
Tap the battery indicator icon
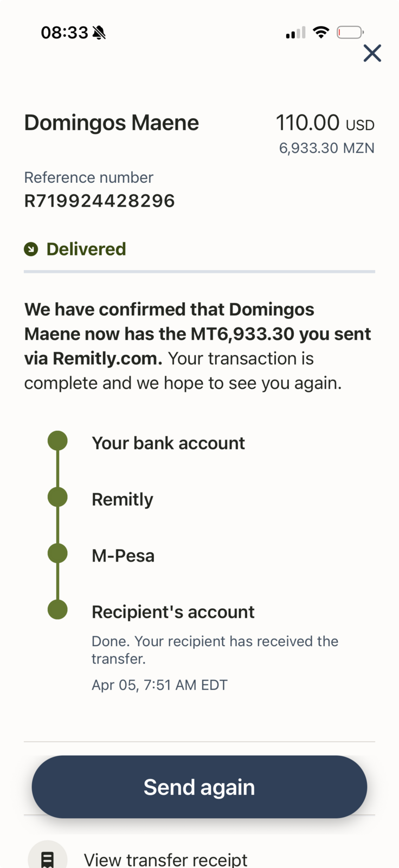click(350, 33)
